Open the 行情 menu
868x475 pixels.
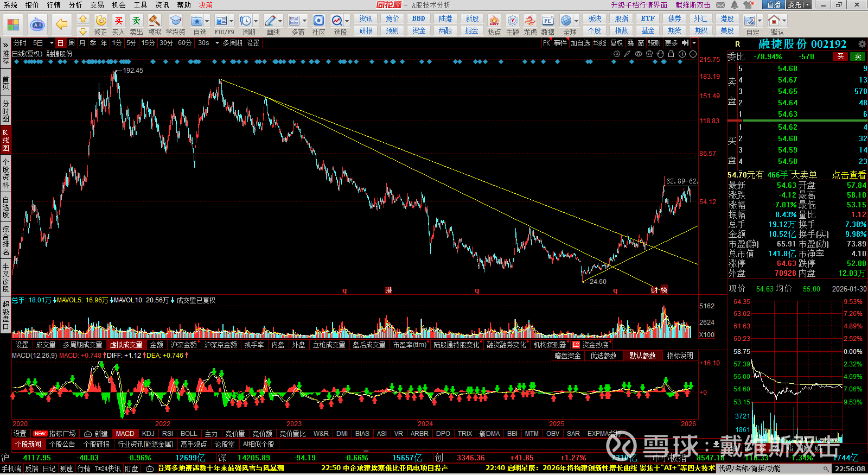pos(54,5)
